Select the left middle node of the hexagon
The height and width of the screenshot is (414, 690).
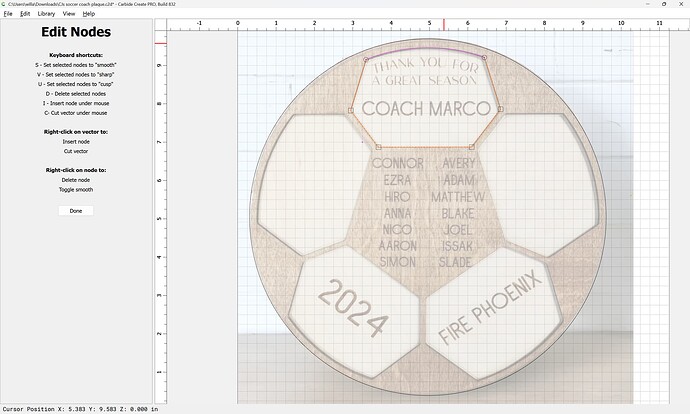(x=351, y=110)
